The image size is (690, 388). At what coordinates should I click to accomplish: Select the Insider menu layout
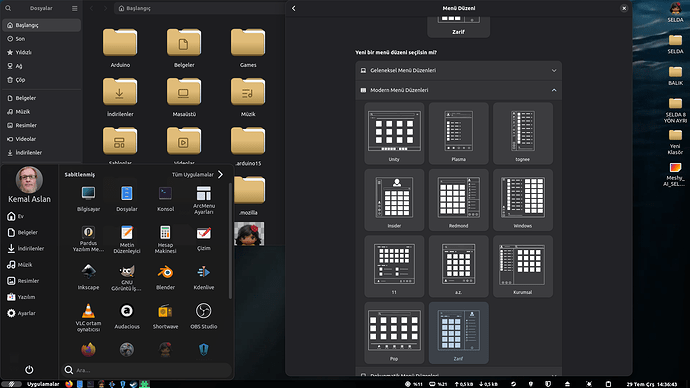tap(394, 200)
